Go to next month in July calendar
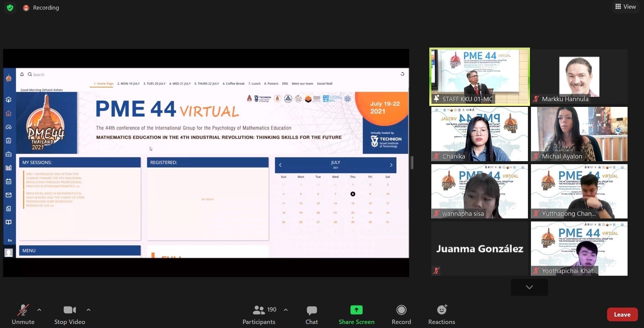 (391, 165)
